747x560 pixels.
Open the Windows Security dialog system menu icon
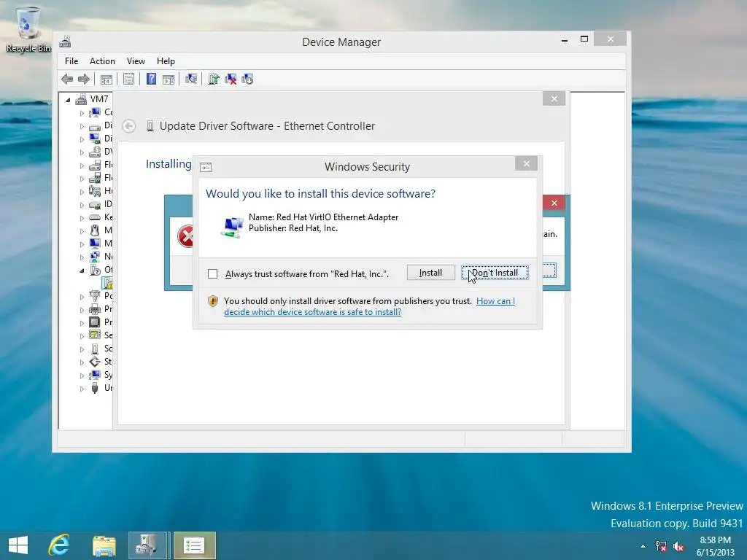206,167
